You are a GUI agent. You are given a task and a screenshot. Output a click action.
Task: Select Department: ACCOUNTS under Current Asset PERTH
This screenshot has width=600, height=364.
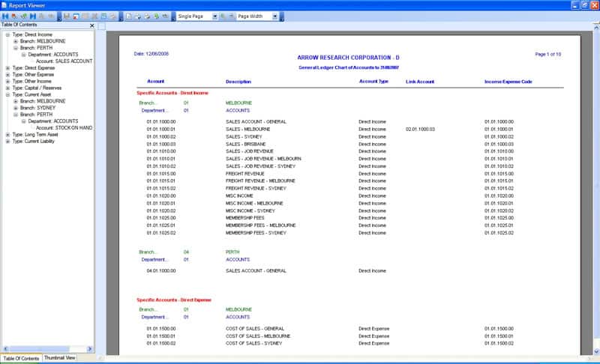coord(52,121)
